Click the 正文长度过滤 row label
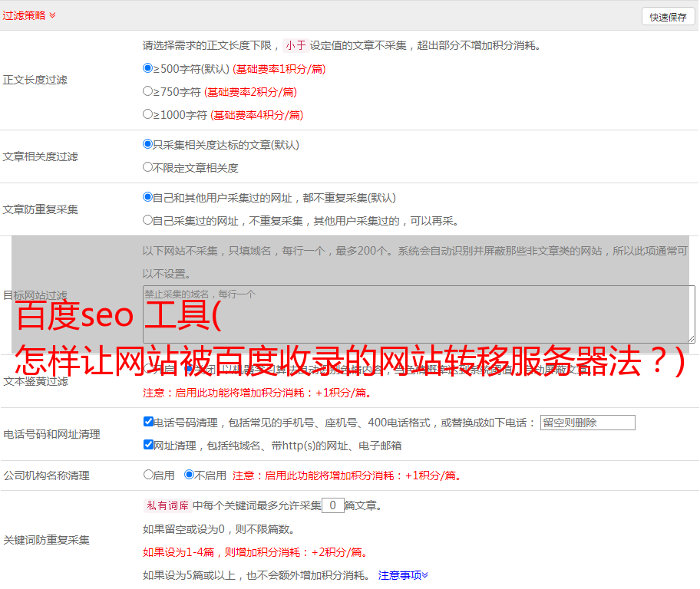This screenshot has height=589, width=700. [35, 80]
